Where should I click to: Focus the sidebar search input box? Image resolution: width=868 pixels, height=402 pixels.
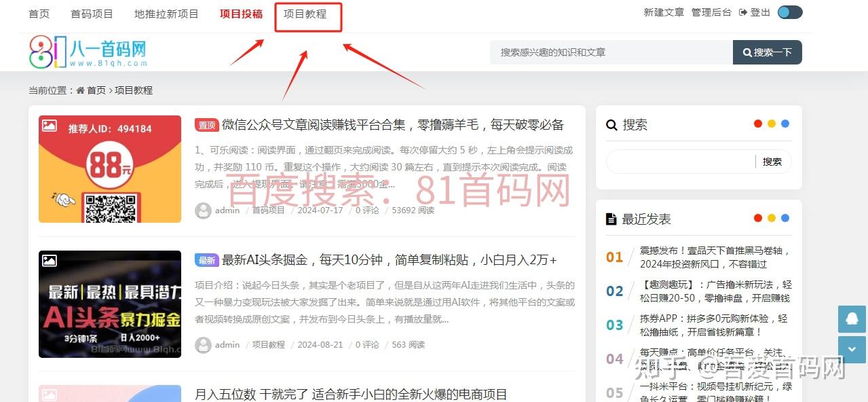681,162
